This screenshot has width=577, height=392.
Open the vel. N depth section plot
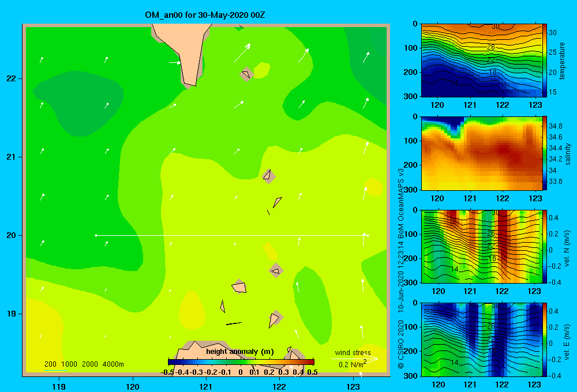(x=482, y=246)
